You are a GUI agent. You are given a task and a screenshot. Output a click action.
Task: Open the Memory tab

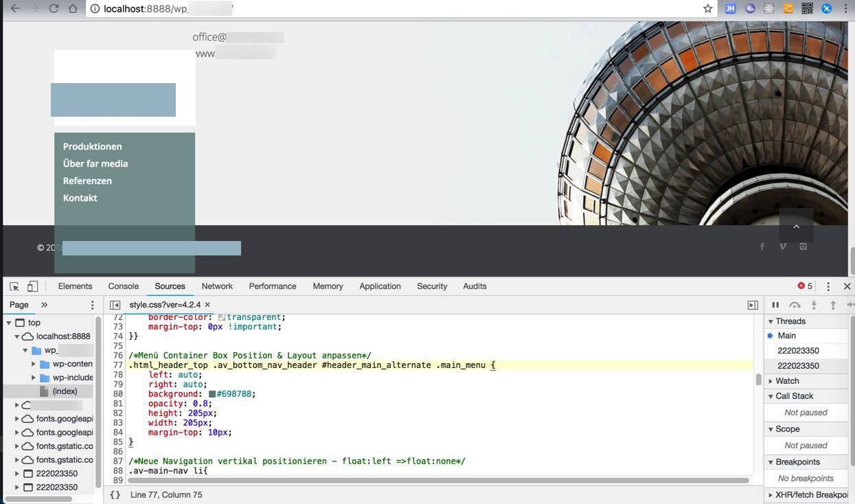coord(328,286)
